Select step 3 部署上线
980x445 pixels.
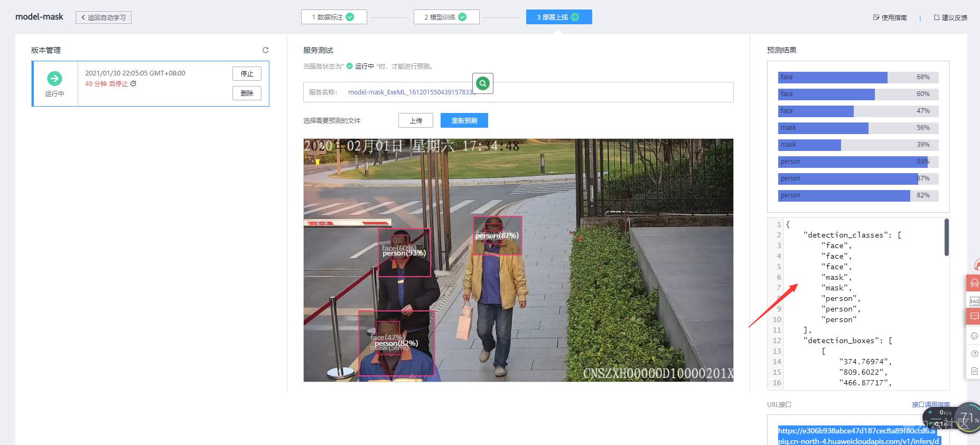click(x=559, y=17)
